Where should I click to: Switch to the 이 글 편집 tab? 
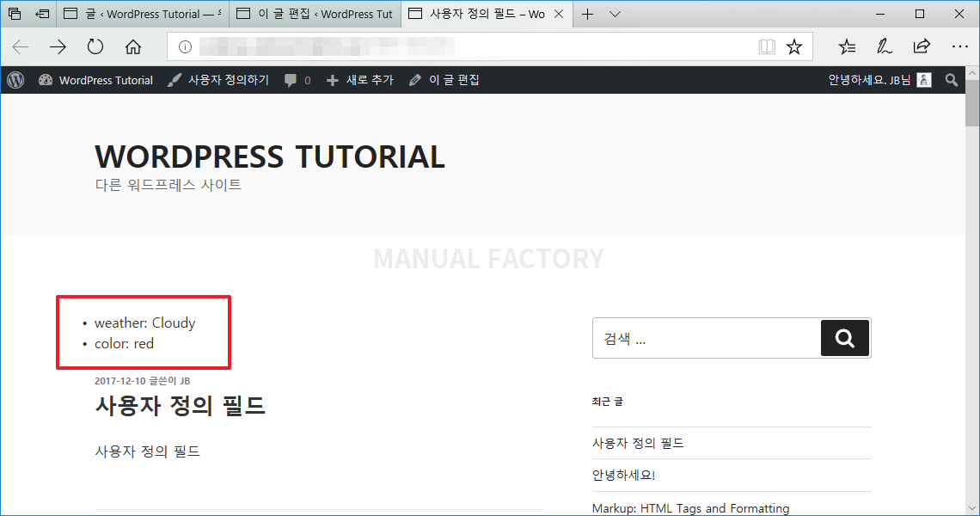click(315, 14)
